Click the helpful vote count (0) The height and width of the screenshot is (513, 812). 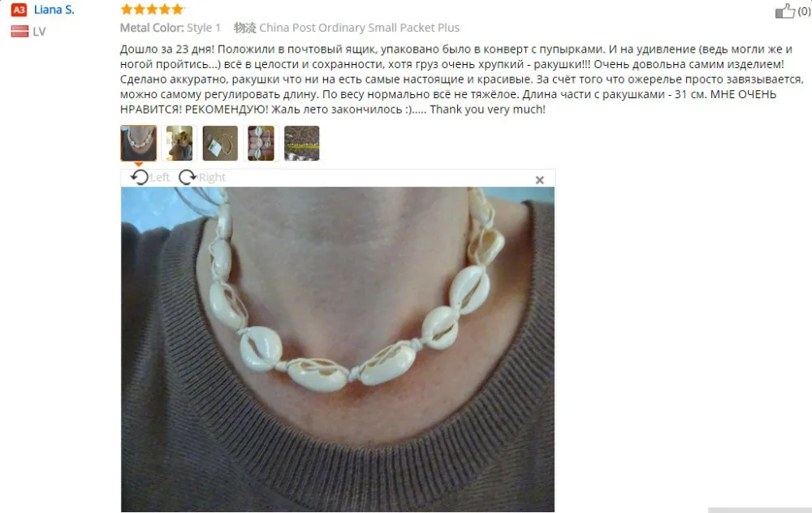(804, 11)
